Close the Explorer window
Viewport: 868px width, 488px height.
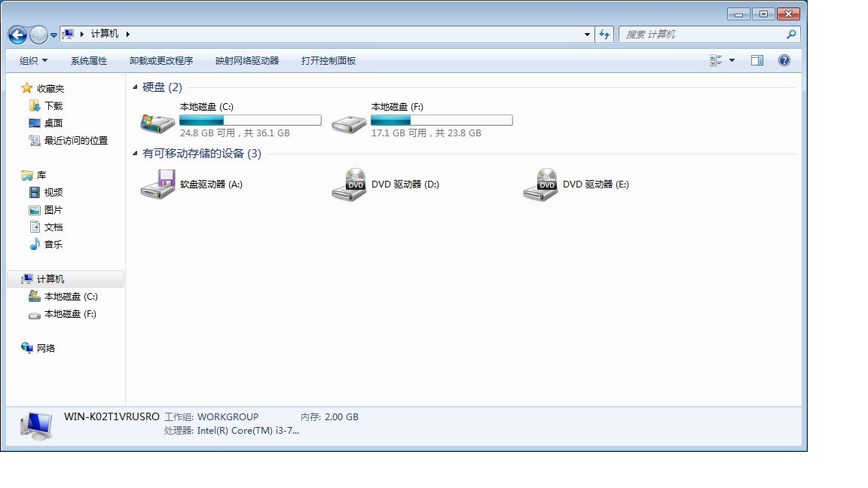[x=788, y=14]
